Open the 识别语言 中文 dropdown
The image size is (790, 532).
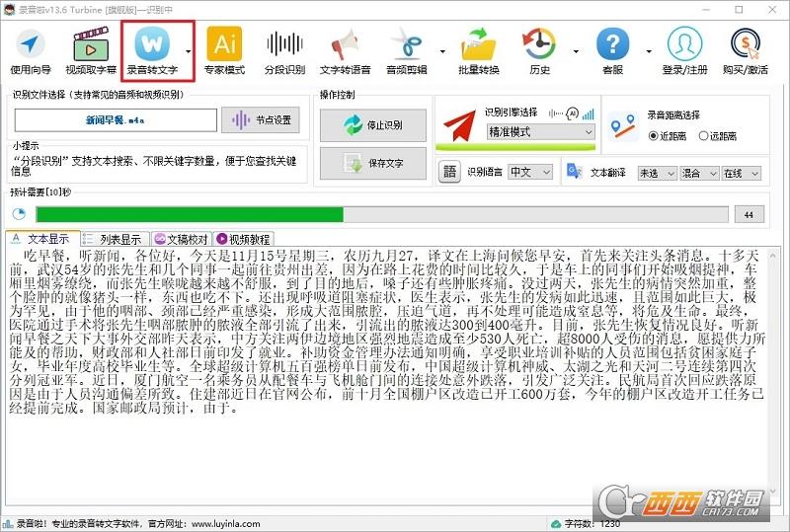[530, 173]
